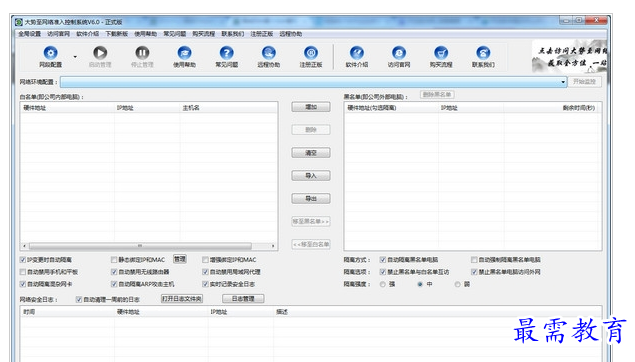This screenshot has width=635, height=362.
Task: Open the 下载新版 menu item
Action: 117,34
